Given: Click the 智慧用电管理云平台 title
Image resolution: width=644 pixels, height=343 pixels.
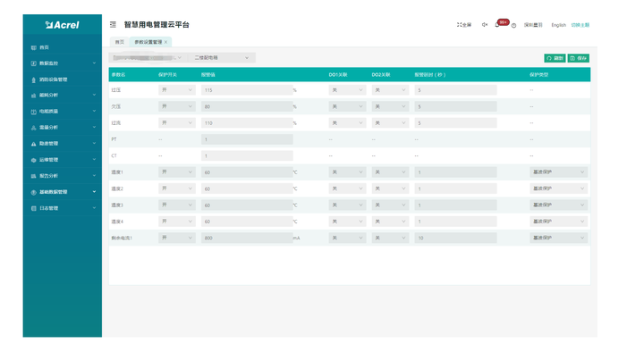Looking at the screenshot, I should click(157, 25).
